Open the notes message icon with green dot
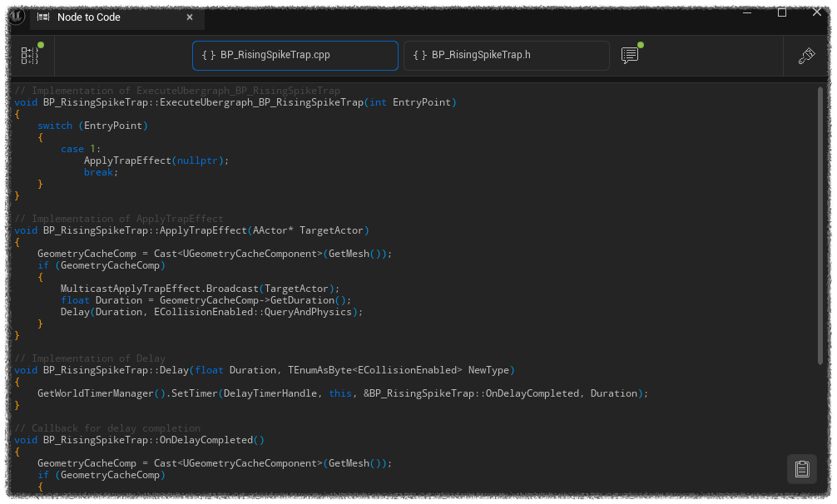837x504 pixels. [x=630, y=55]
